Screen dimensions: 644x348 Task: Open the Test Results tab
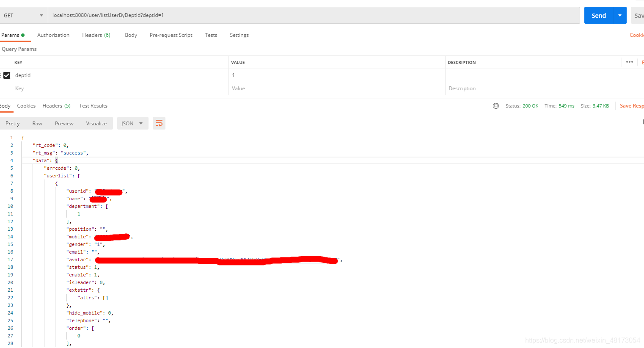(93, 106)
